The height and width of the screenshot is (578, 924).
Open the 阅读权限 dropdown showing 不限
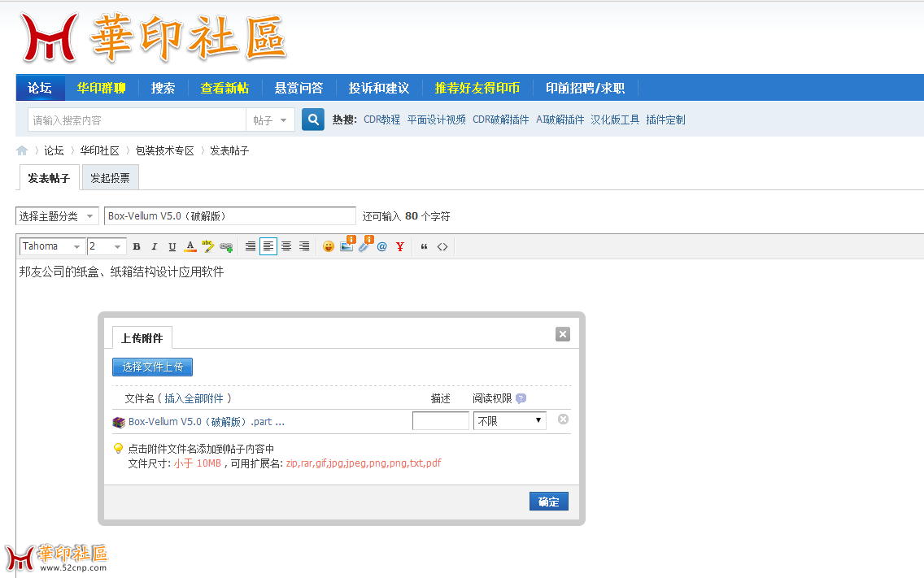(x=509, y=420)
